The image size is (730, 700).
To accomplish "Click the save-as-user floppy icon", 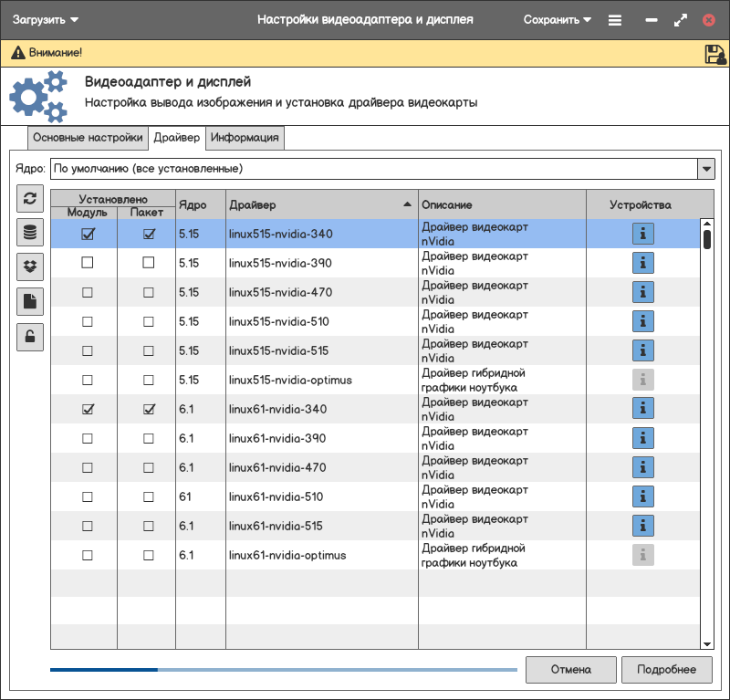I will 714,54.
